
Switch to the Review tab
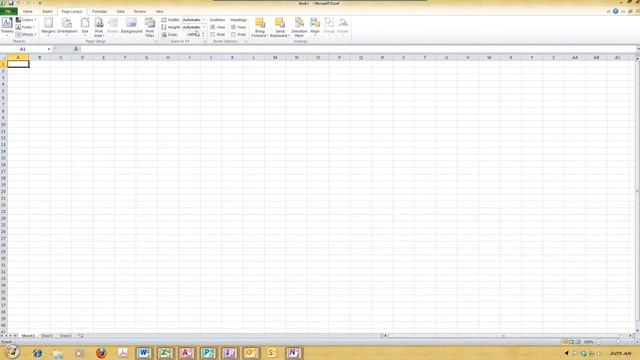(x=140, y=11)
